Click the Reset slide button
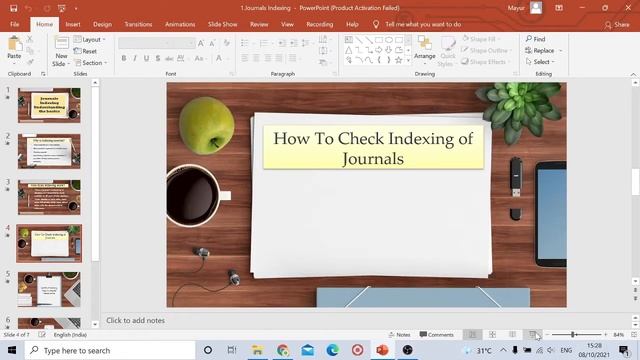This screenshot has width=640, height=360. click(85, 51)
